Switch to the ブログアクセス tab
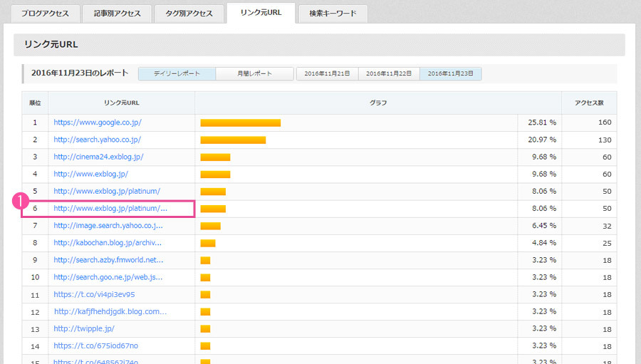The width and height of the screenshot is (641, 364). click(x=45, y=14)
